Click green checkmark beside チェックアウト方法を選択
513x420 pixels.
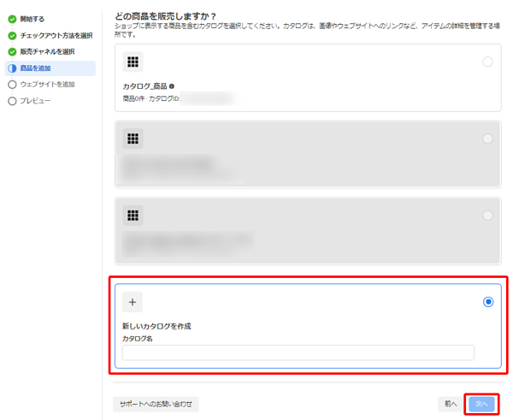point(12,36)
